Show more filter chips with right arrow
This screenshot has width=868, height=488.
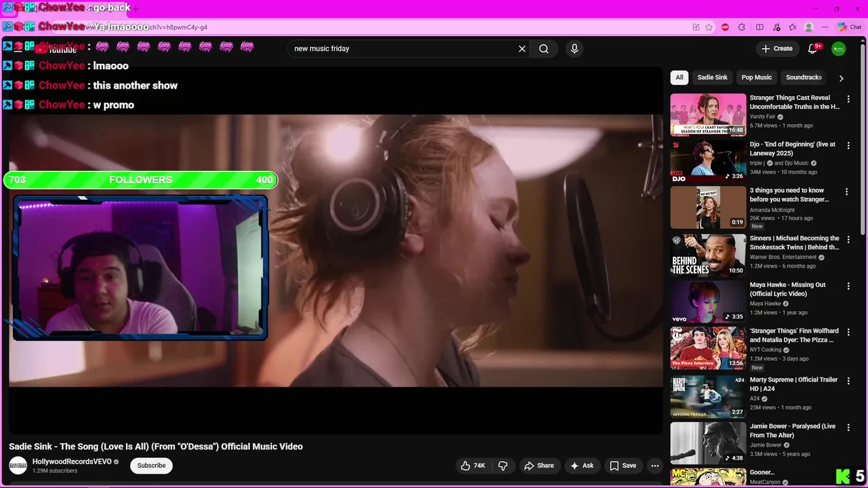pos(842,78)
